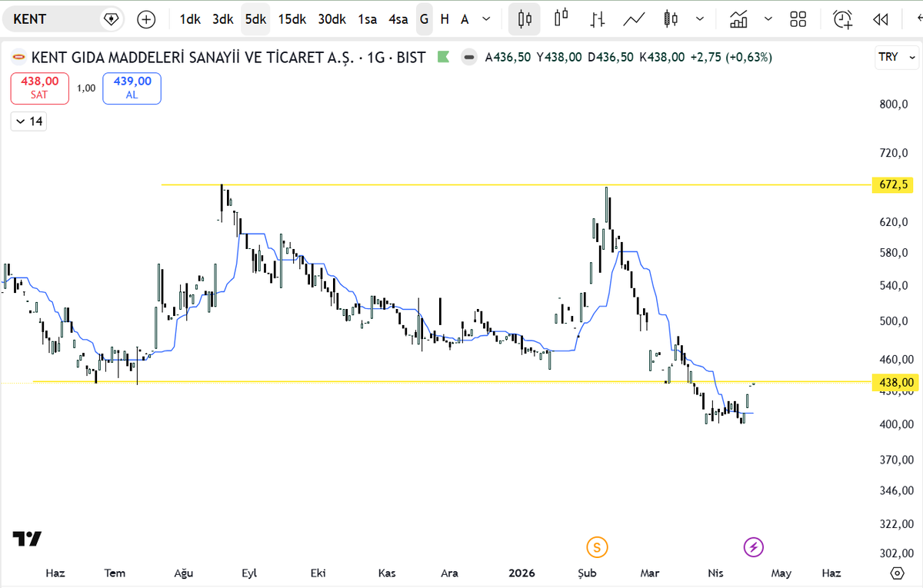Open the Indicators icon
The image size is (923, 588).
coord(739,19)
